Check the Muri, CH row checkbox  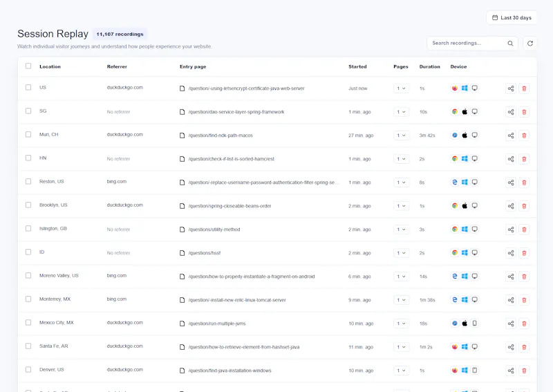coord(28,134)
